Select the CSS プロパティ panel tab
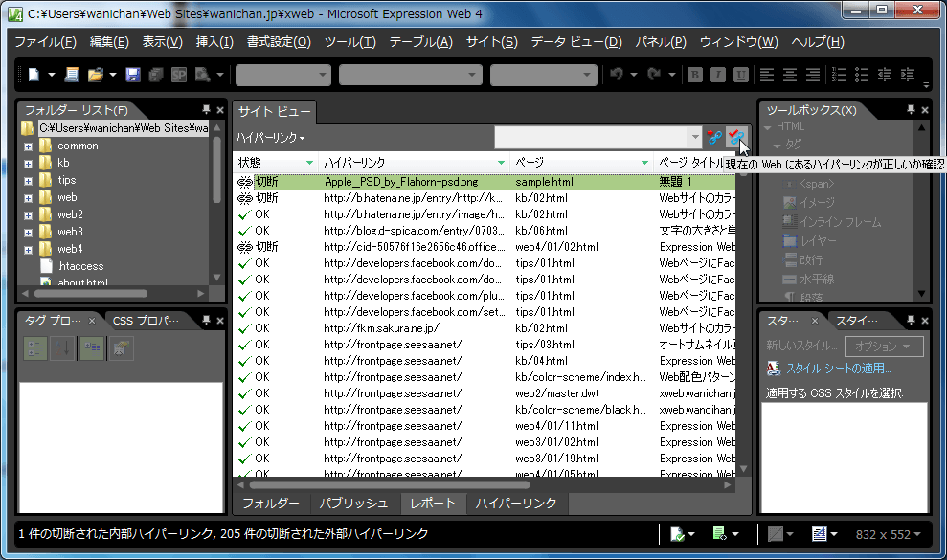This screenshot has width=947, height=560. pos(147,321)
